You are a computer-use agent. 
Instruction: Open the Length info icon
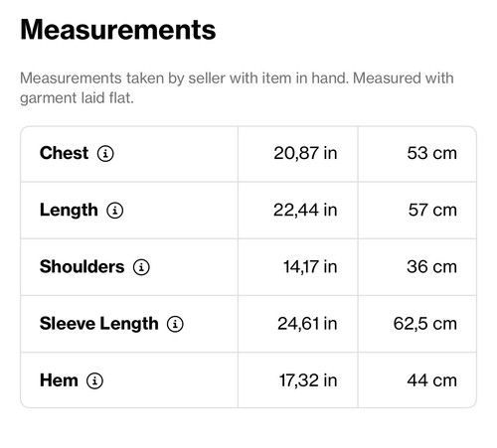tap(115, 211)
